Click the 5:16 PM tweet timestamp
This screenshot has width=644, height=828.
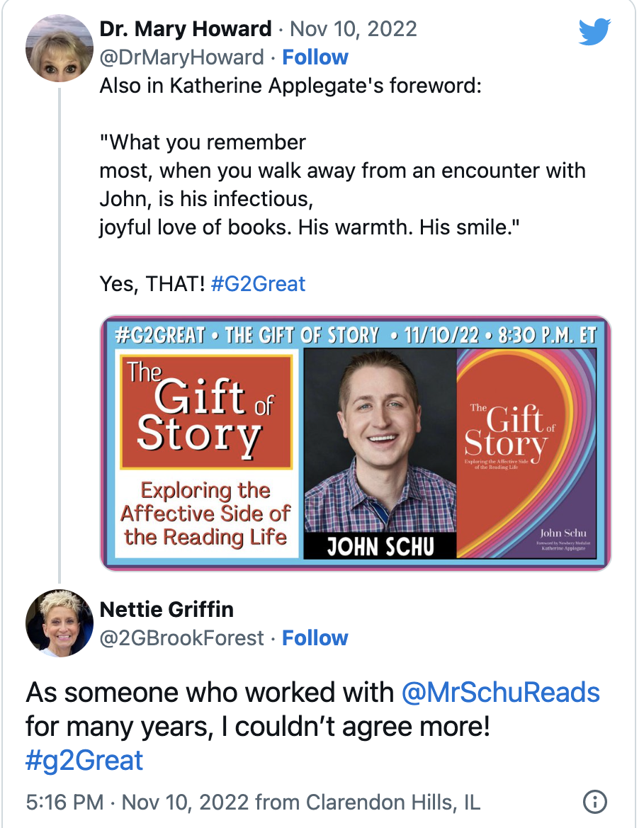coord(67,803)
